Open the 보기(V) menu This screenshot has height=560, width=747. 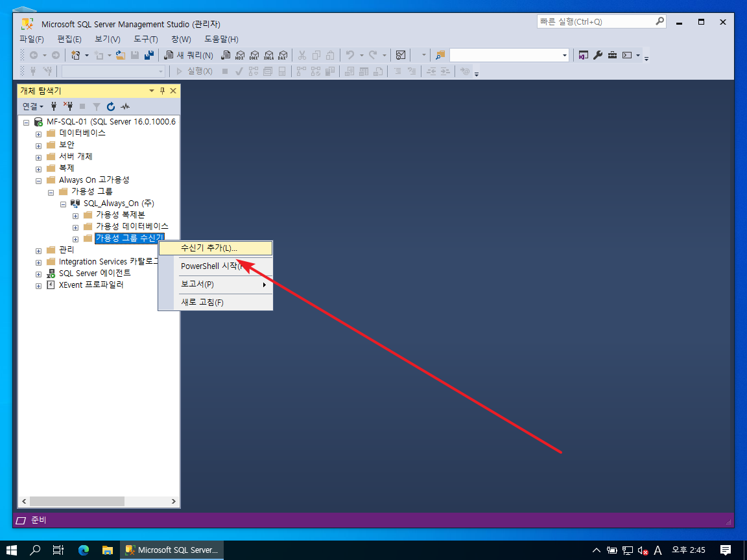point(108,39)
